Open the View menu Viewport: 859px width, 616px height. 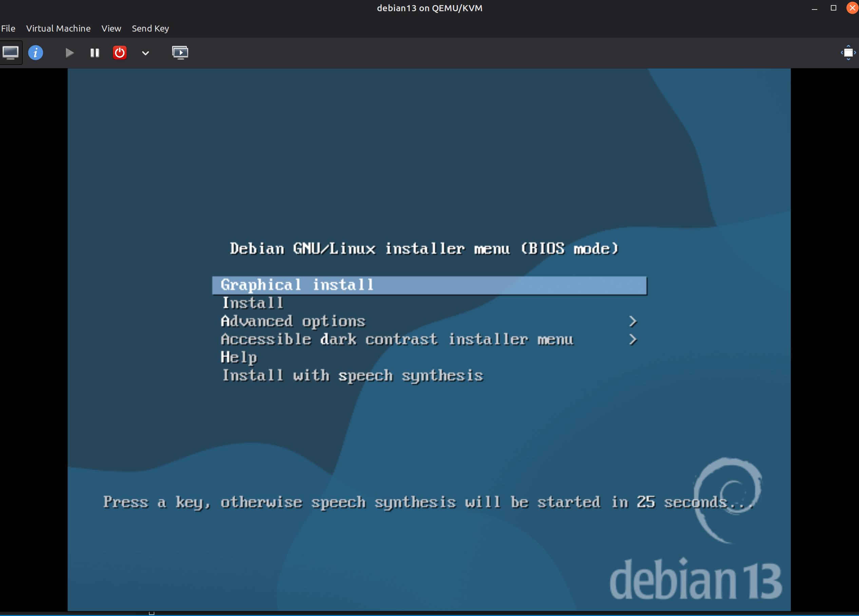111,29
